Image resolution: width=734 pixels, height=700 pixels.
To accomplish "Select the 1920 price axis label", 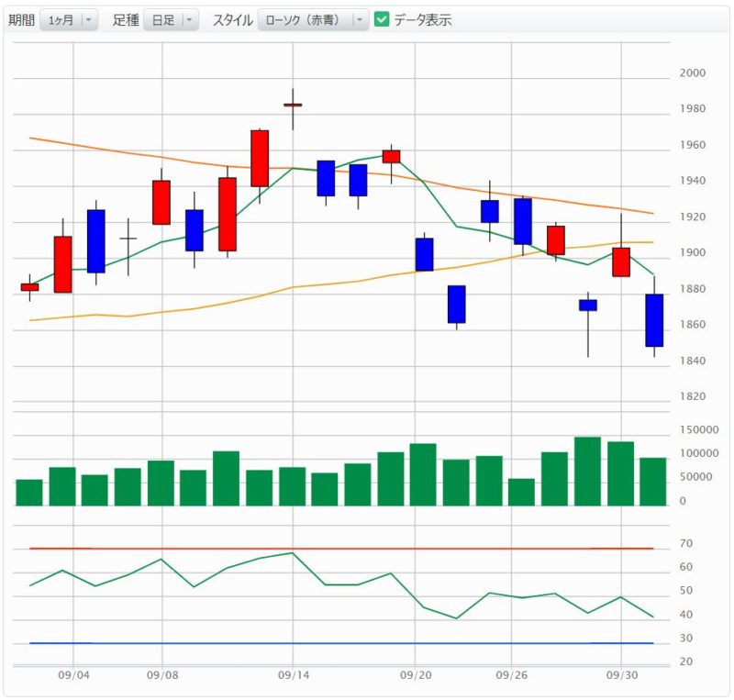I will pos(693,217).
